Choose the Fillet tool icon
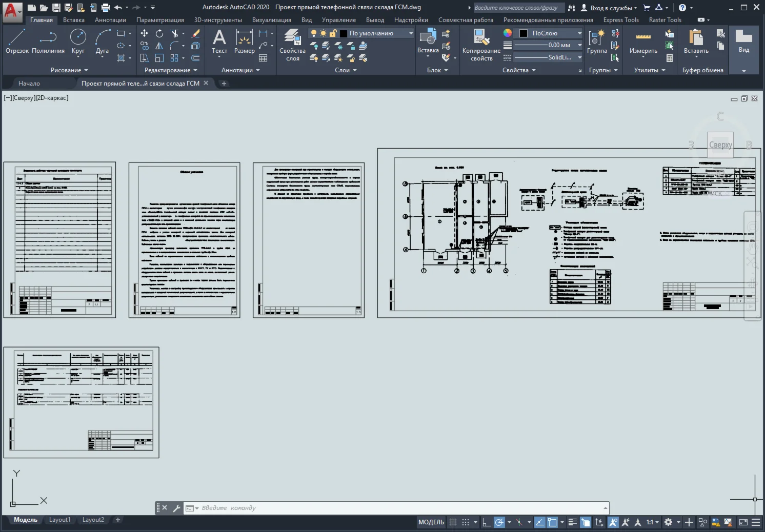765x532 pixels. [175, 46]
